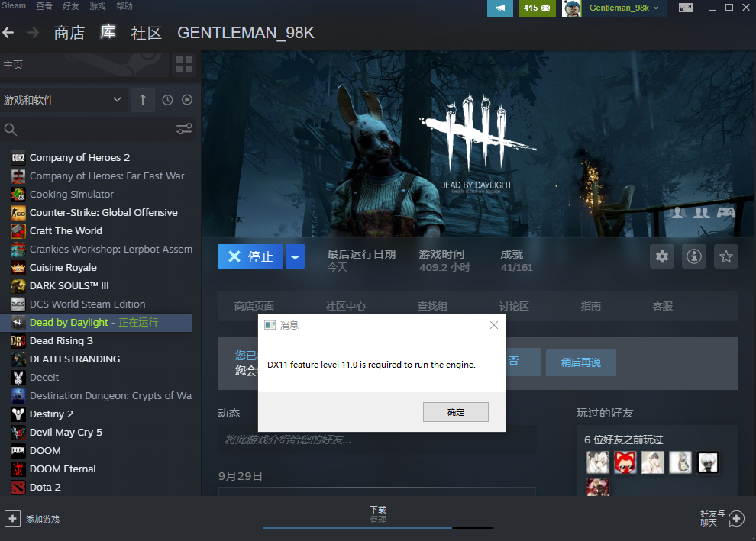
Task: Click 稍后再说 button
Action: pyautogui.click(x=581, y=362)
